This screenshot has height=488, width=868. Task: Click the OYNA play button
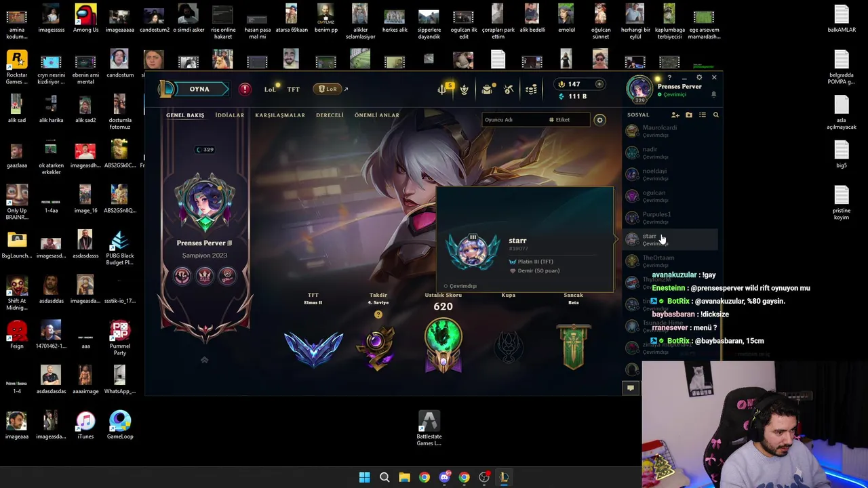[x=195, y=89]
